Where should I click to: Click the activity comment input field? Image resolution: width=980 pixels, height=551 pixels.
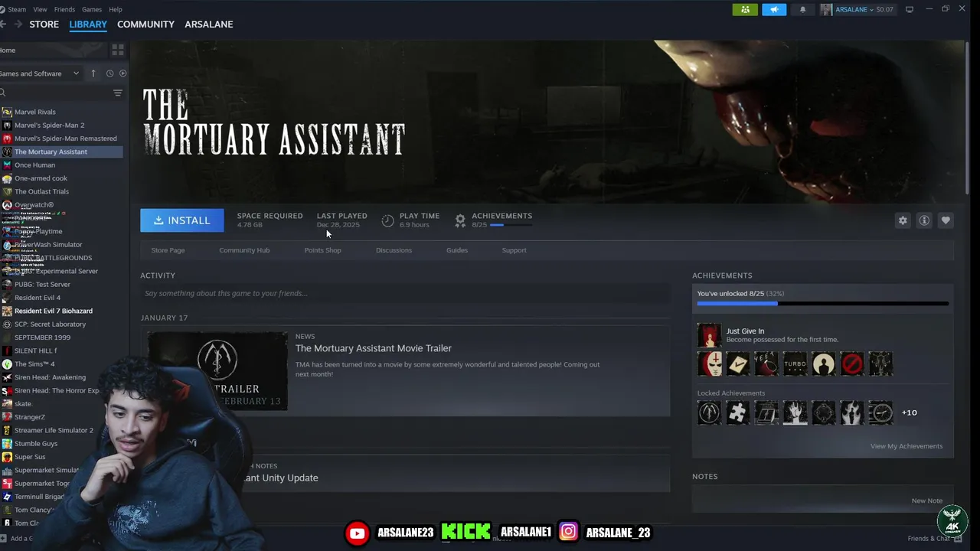tap(405, 293)
